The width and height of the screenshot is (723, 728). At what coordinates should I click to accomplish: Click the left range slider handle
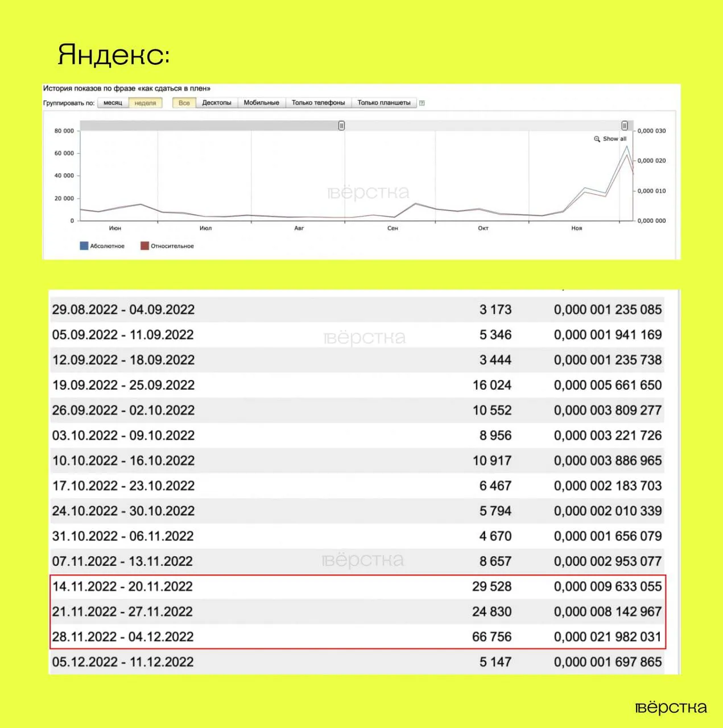341,126
